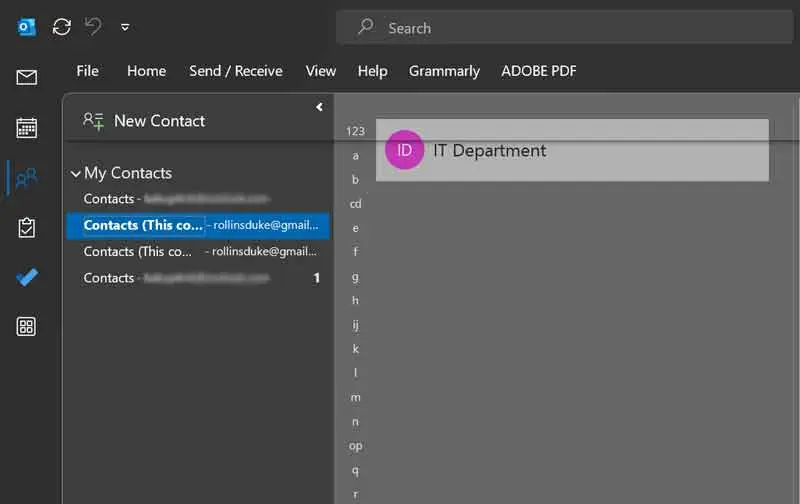This screenshot has height=504, width=800.
Task: Select the unhighlighted Contacts (This co... rollinsduke folder
Action: (x=198, y=251)
